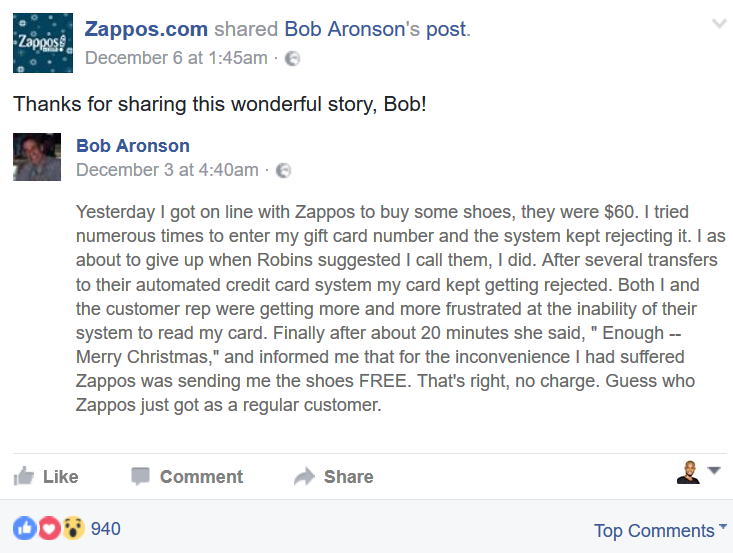Click the Share arrow icon

(304, 477)
